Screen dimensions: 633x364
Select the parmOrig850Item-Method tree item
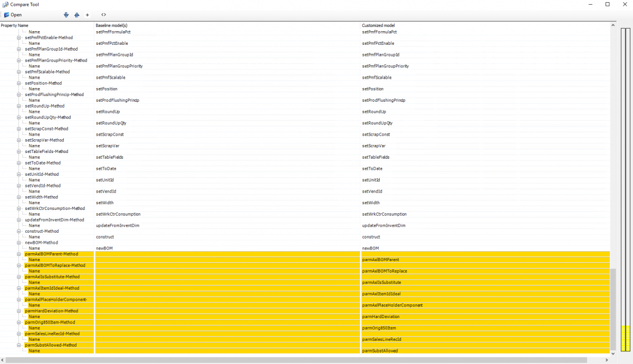[x=50, y=322]
